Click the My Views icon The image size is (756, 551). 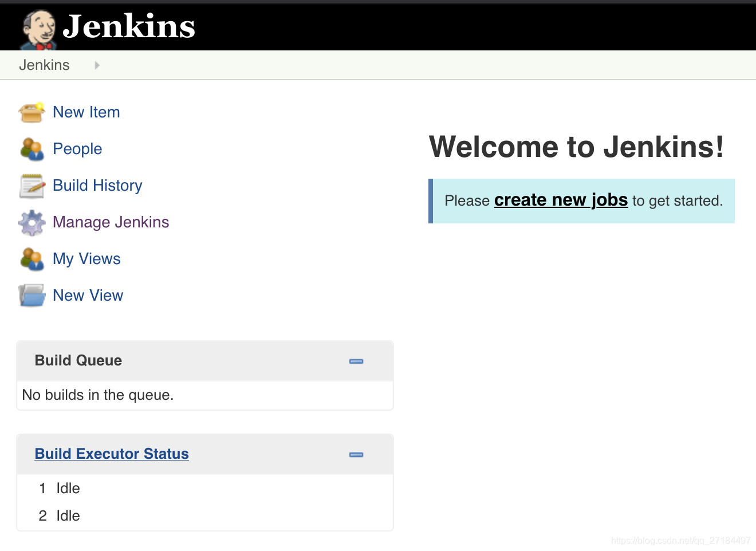[x=31, y=259]
